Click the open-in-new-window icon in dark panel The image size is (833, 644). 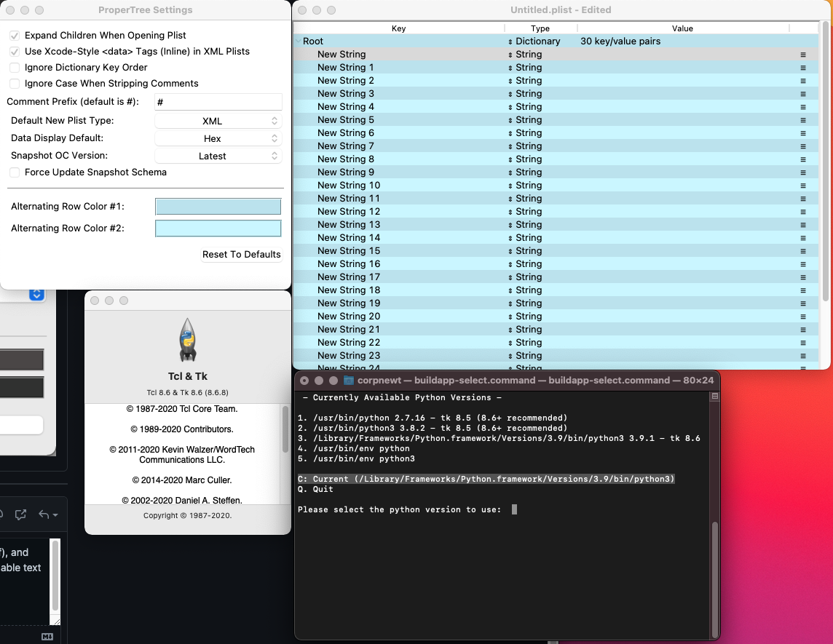[x=20, y=514]
